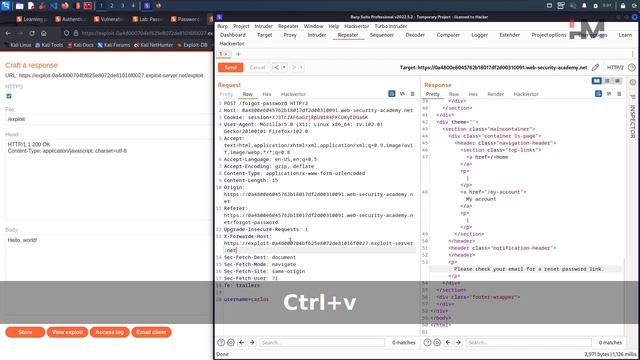Click the Store button
This screenshot has height=360, width=640.
tap(25, 332)
